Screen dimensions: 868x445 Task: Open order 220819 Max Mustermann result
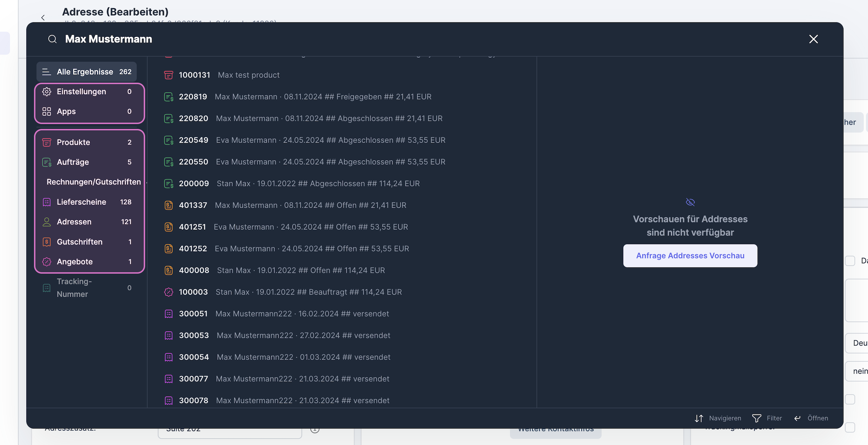click(305, 97)
